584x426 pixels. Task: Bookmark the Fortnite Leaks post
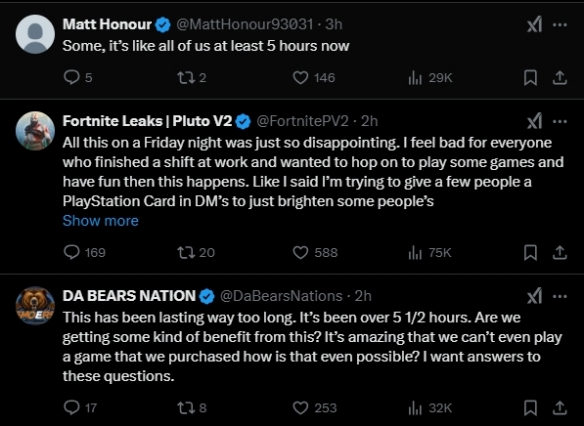pyautogui.click(x=530, y=252)
